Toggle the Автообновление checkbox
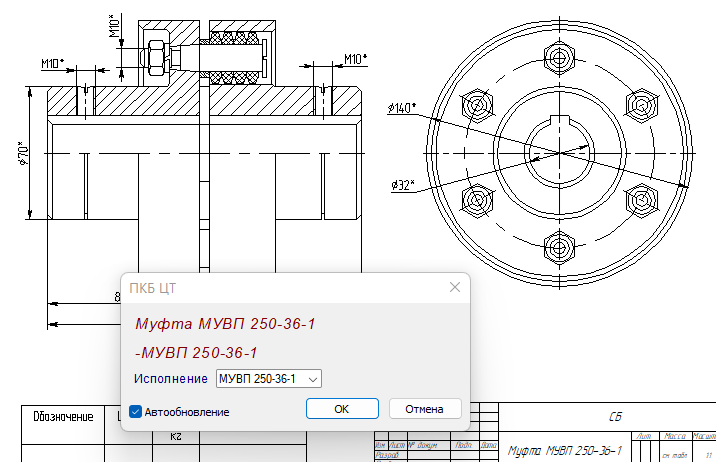Screen dimensions: 716x462 click(x=136, y=411)
